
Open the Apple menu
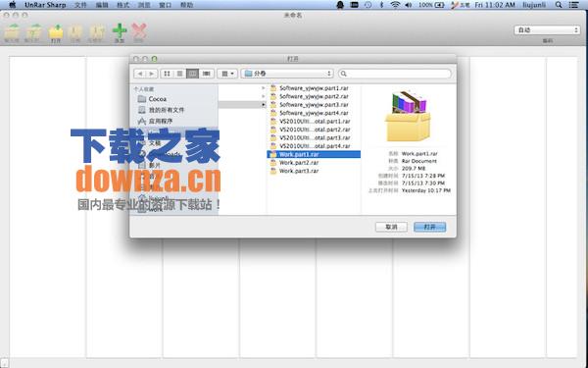(x=13, y=5)
